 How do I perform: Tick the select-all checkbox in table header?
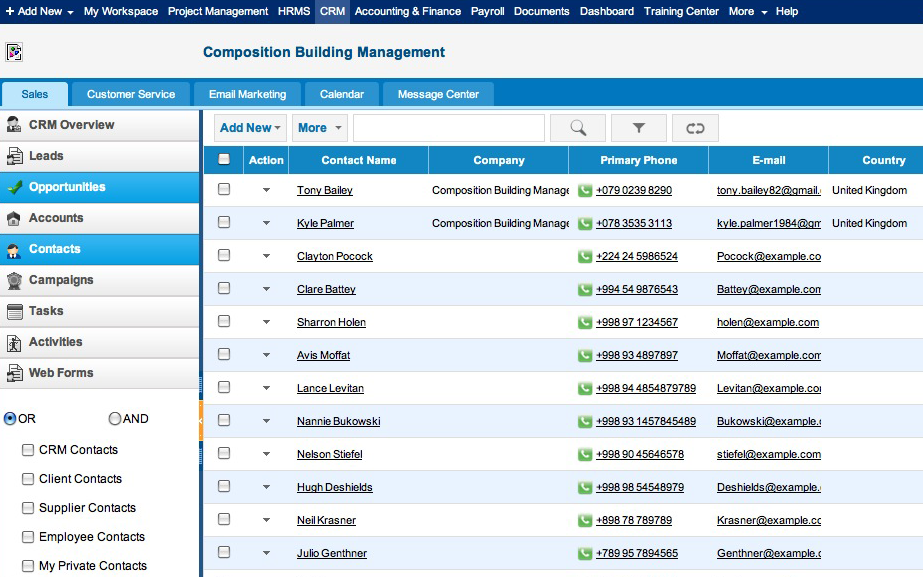tap(224, 159)
